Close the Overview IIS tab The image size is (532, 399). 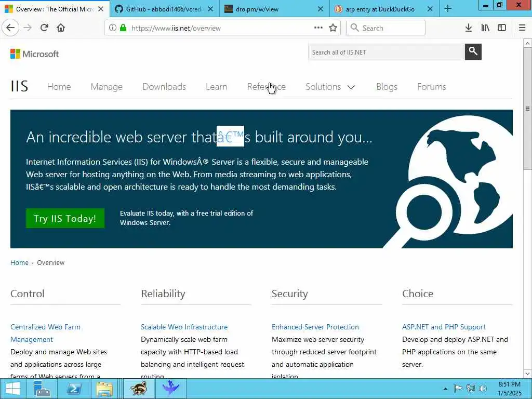coord(101,9)
